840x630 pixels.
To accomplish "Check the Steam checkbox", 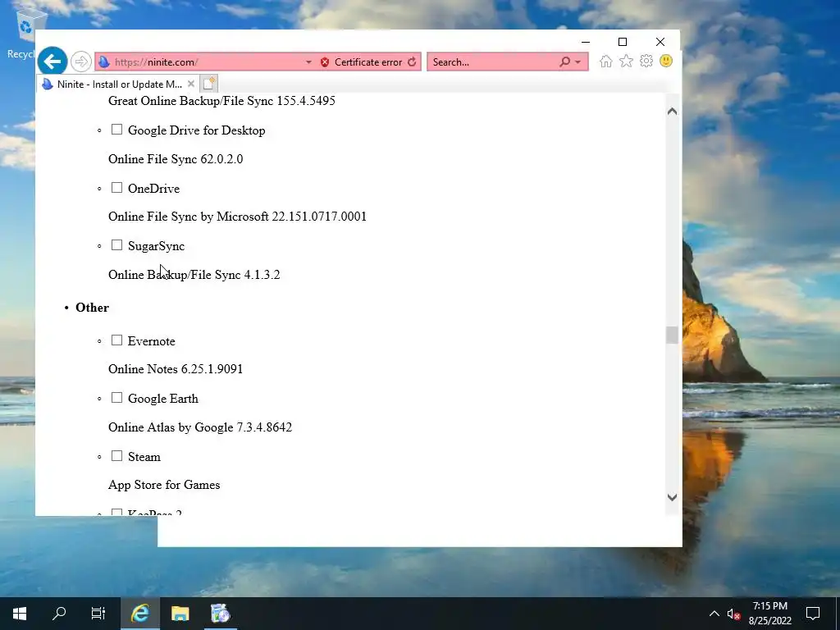I will click(116, 456).
